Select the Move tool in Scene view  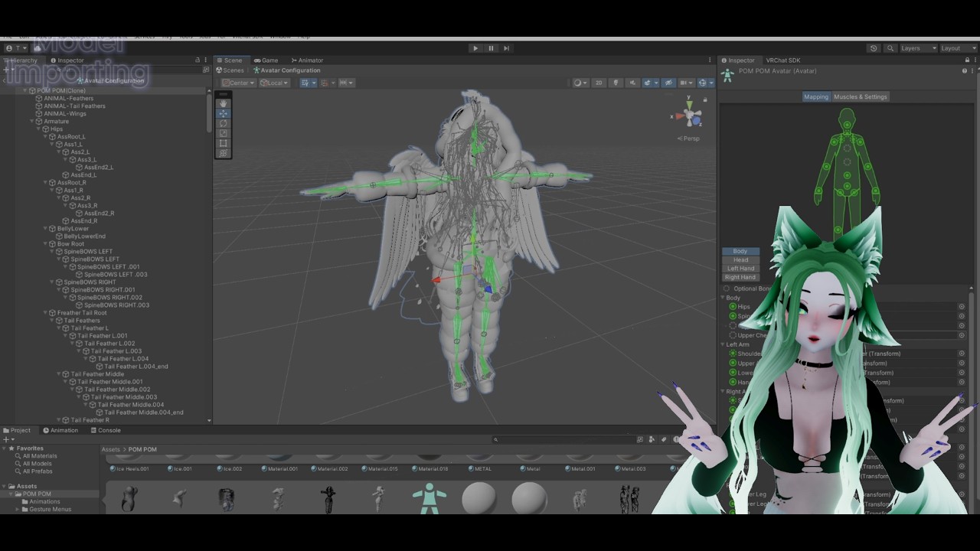[223, 112]
